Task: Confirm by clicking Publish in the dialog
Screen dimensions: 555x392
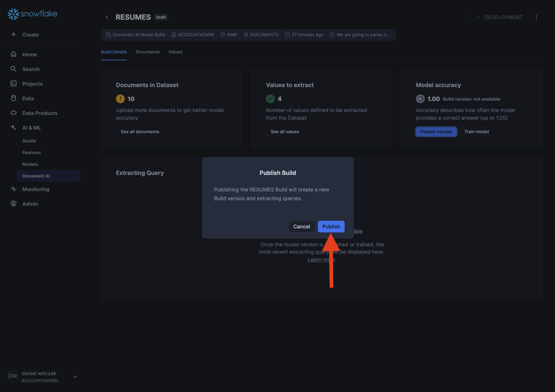Action: 331,227
